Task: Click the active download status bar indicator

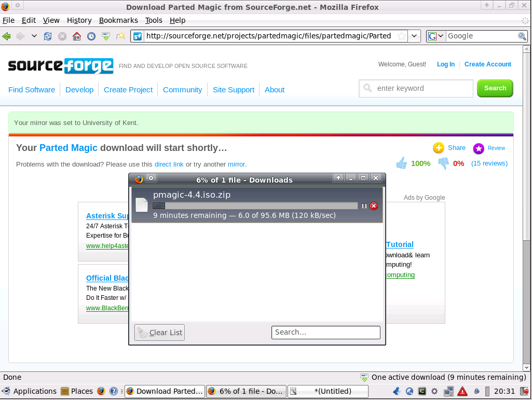Action: [x=443, y=377]
